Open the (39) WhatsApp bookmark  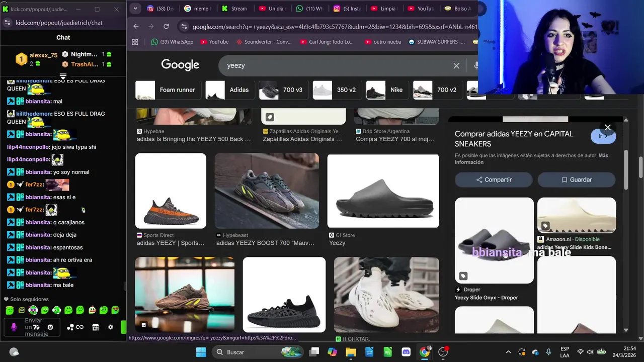tap(172, 42)
